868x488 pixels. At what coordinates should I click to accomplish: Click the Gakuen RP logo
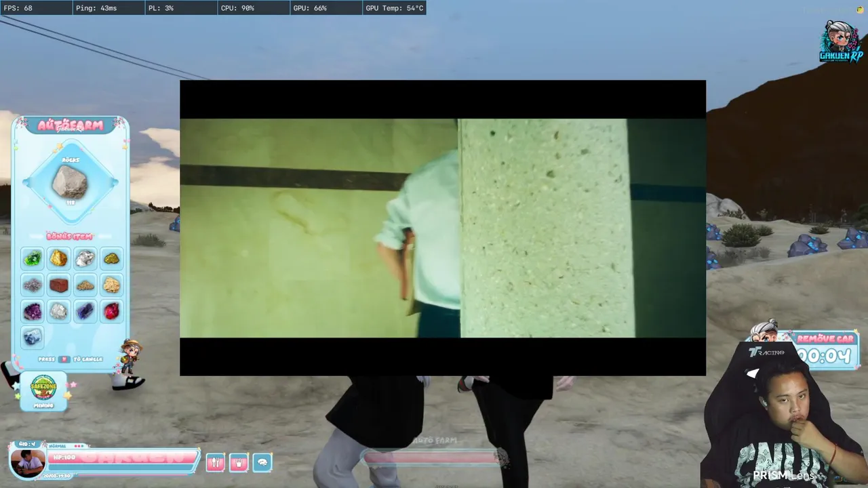click(x=841, y=42)
